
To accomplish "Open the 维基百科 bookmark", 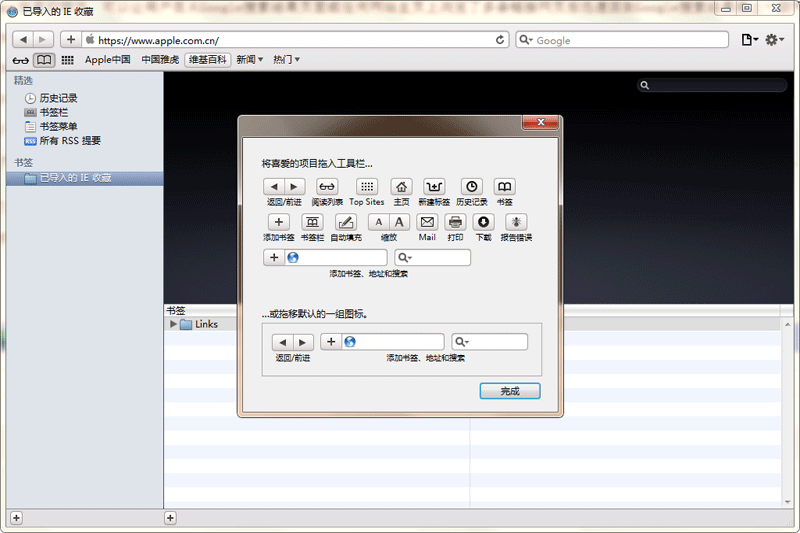I will [208, 60].
